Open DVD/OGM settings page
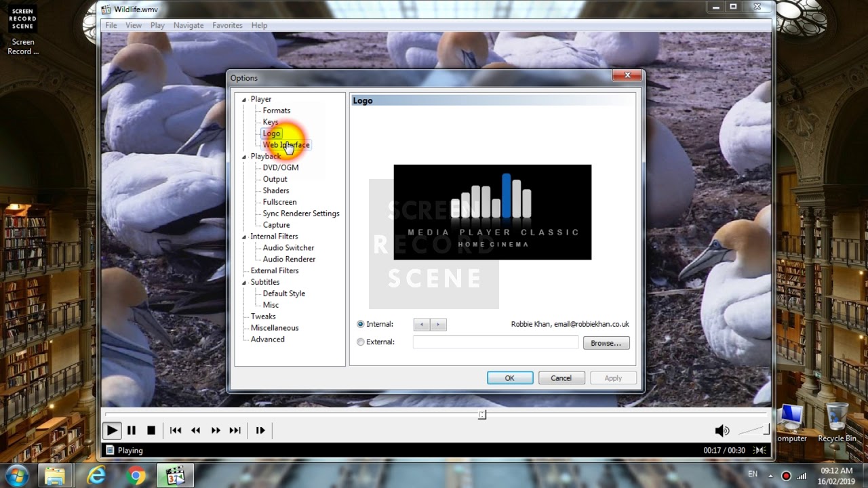Image resolution: width=868 pixels, height=488 pixels. (x=281, y=167)
